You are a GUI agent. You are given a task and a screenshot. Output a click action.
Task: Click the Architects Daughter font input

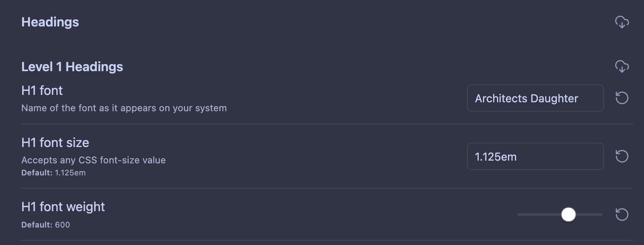535,98
